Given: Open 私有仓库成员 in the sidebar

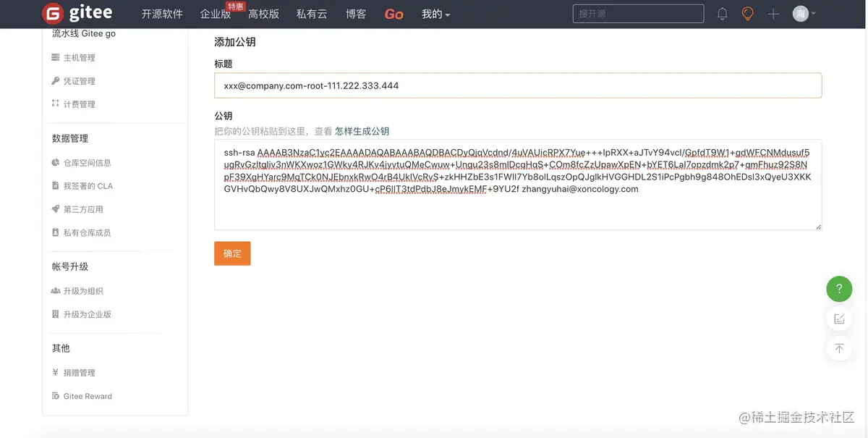Looking at the screenshot, I should click(x=87, y=232).
